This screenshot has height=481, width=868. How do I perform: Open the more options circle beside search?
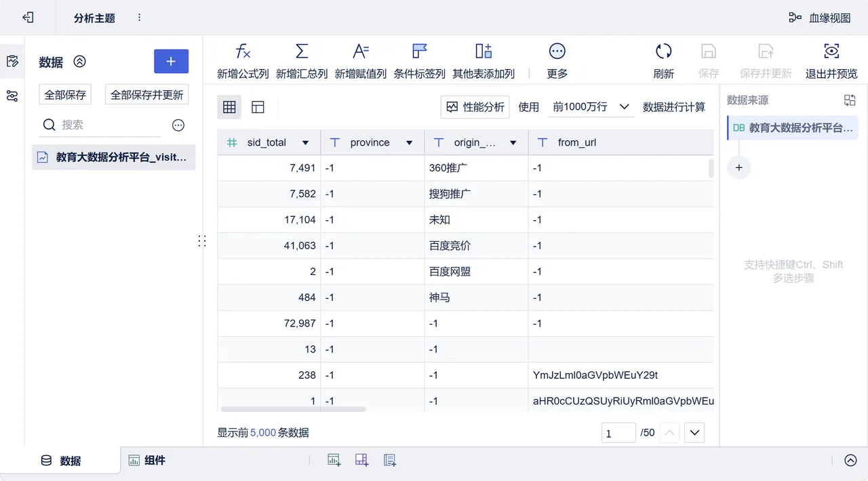click(x=178, y=125)
